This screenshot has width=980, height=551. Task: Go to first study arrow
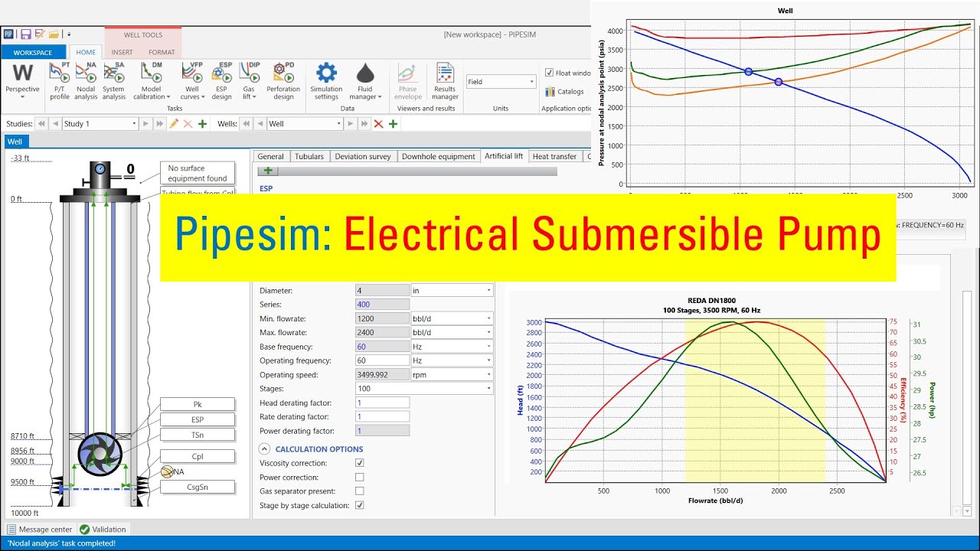41,124
